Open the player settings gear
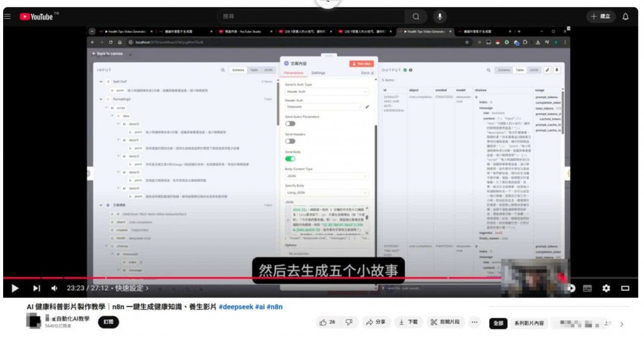Image resolution: width=644 pixels, height=341 pixels. [x=606, y=288]
